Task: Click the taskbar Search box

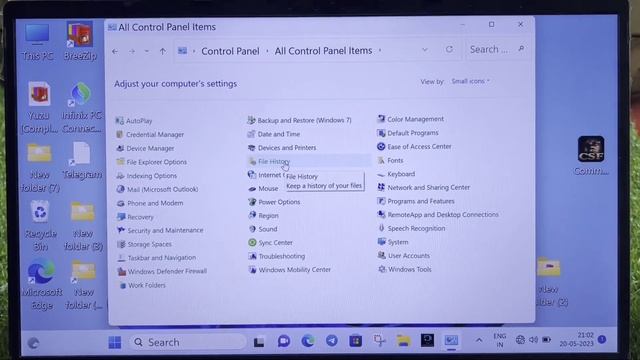Action: coord(188,342)
